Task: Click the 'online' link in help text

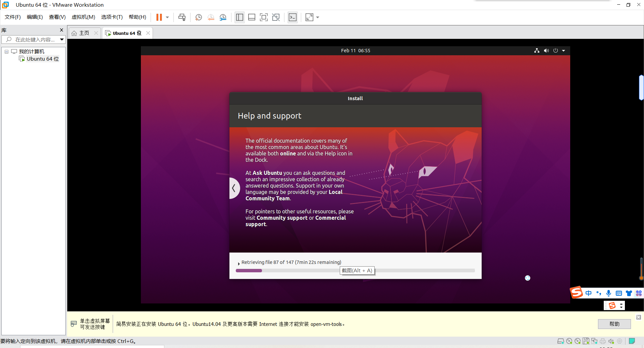Action: [x=288, y=153]
